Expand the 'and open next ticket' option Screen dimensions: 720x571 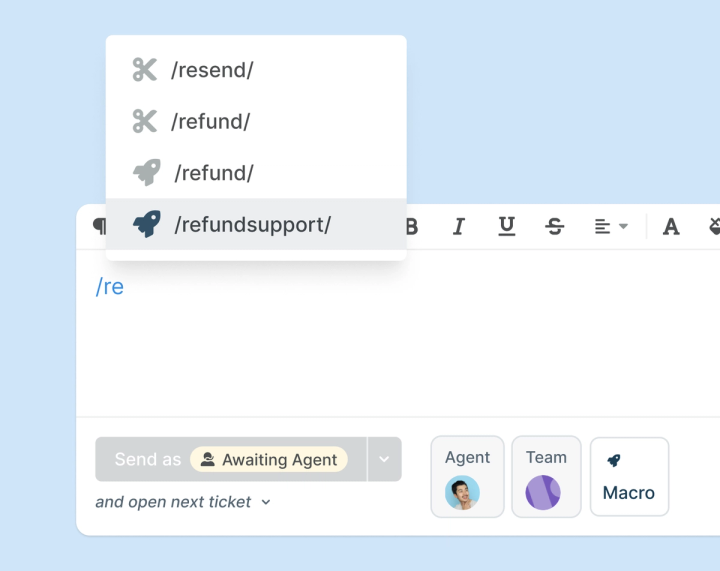pyautogui.click(x=183, y=502)
